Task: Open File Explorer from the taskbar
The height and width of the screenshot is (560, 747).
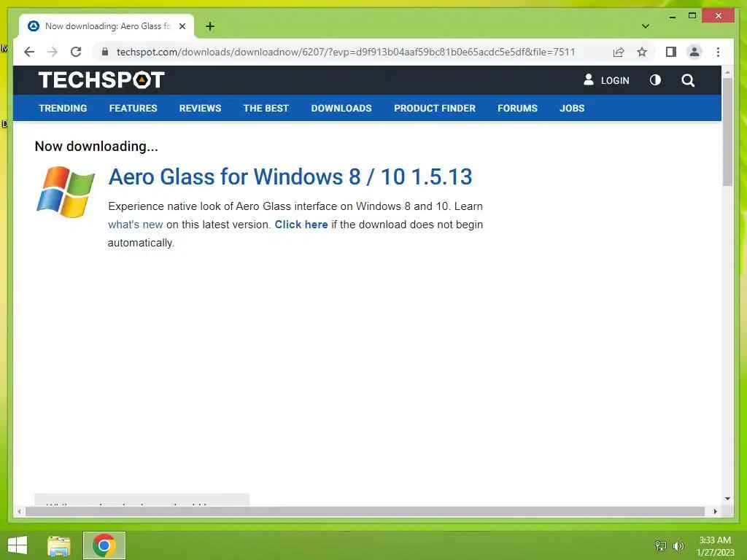Action: [x=59, y=545]
